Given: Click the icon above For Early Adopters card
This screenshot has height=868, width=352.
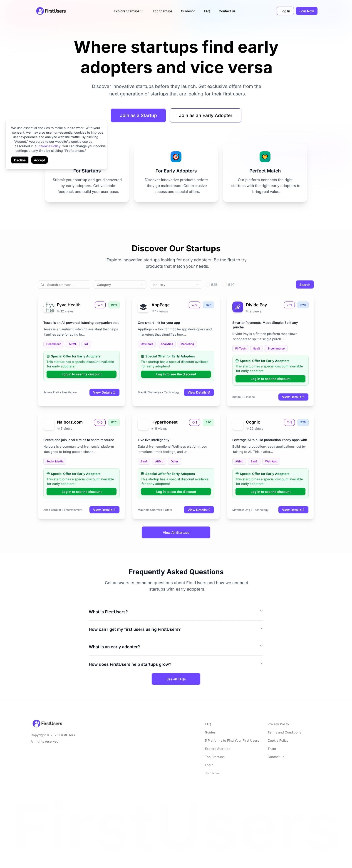Looking at the screenshot, I should click(x=176, y=157).
